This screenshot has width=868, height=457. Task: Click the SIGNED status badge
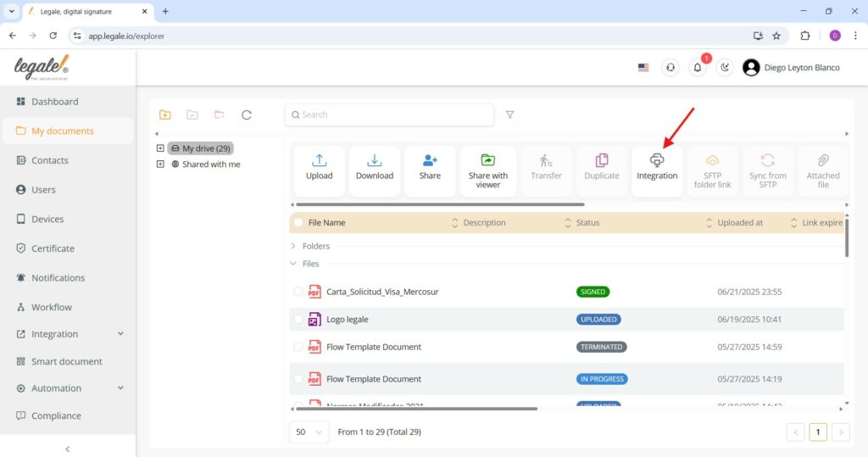tap(593, 292)
